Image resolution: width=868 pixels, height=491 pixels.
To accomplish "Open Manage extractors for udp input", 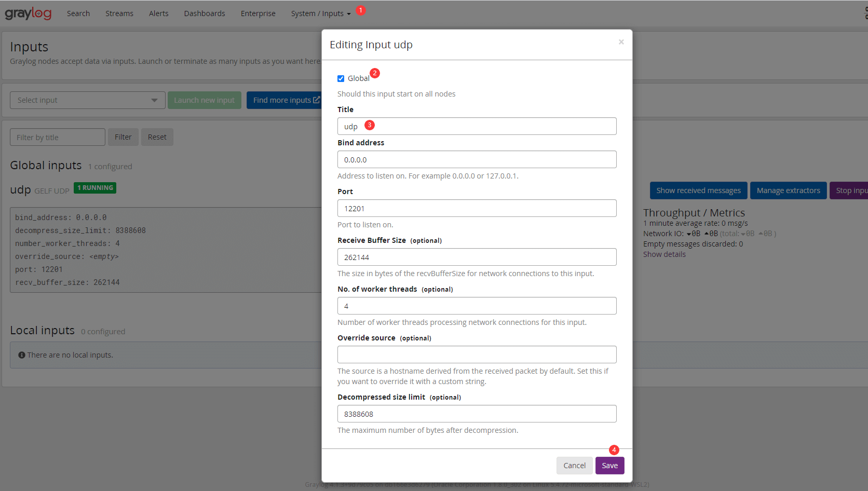I will point(788,190).
